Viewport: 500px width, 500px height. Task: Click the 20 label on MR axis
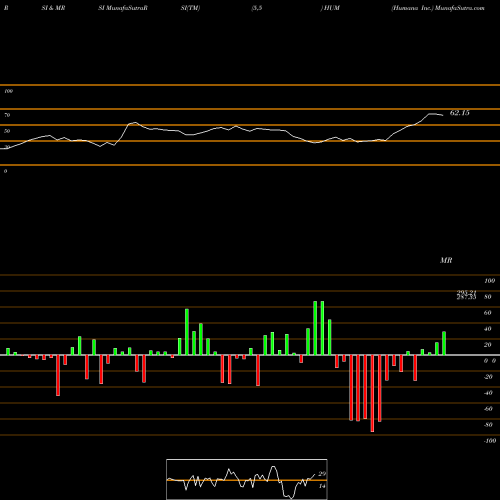tap(488, 345)
